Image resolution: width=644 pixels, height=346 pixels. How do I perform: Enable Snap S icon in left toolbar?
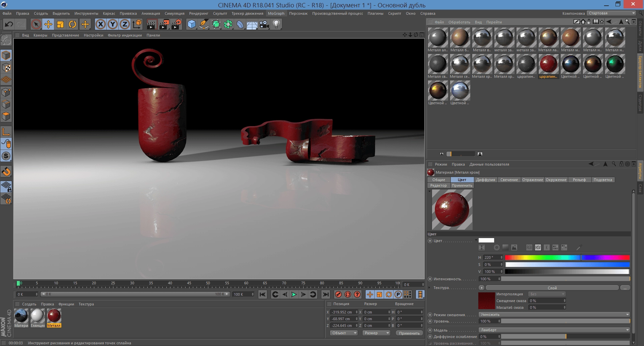pos(6,156)
